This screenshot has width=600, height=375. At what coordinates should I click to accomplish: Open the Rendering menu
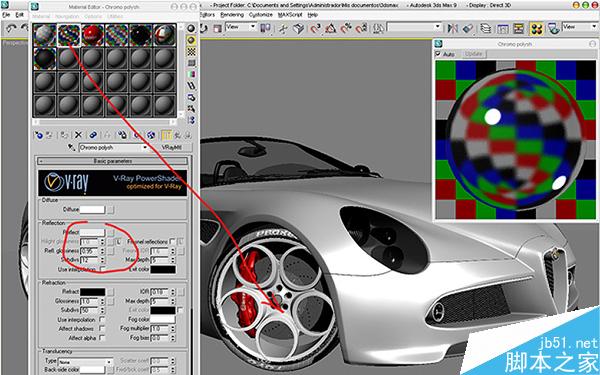point(232,15)
